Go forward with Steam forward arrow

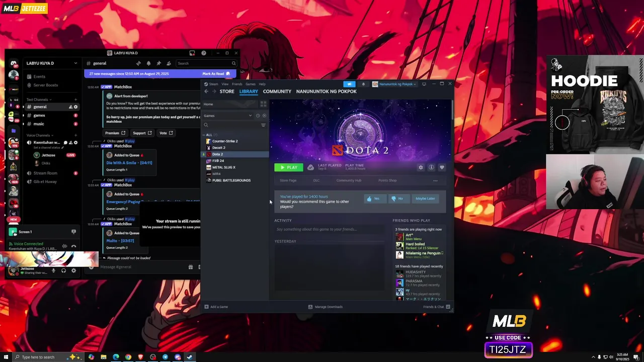(214, 92)
